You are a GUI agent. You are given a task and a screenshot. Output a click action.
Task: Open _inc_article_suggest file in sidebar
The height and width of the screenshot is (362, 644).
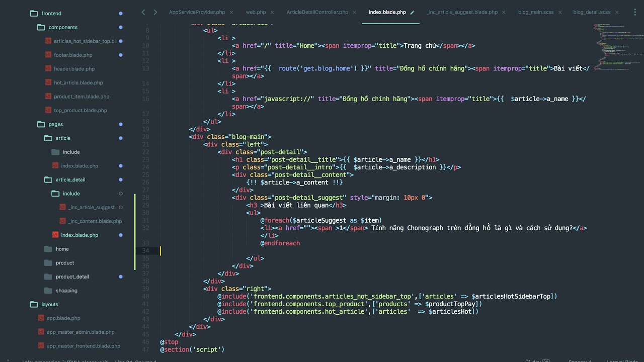tap(92, 207)
